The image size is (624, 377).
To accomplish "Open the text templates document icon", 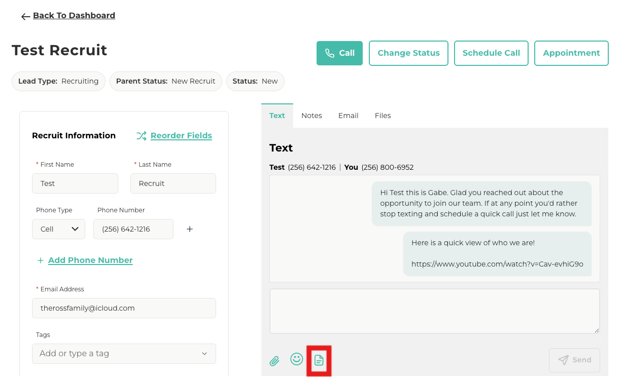I will 319,360.
